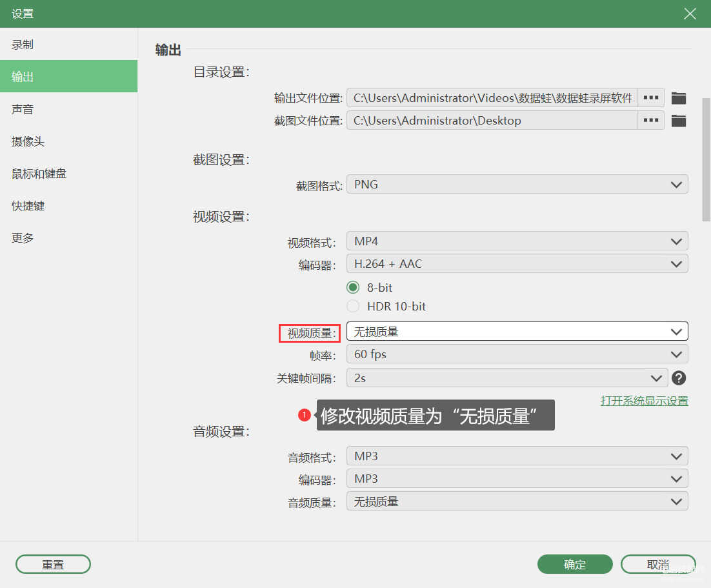Expand the audio encoder MP3 dropdown
The height and width of the screenshot is (588, 711).
[x=517, y=479]
